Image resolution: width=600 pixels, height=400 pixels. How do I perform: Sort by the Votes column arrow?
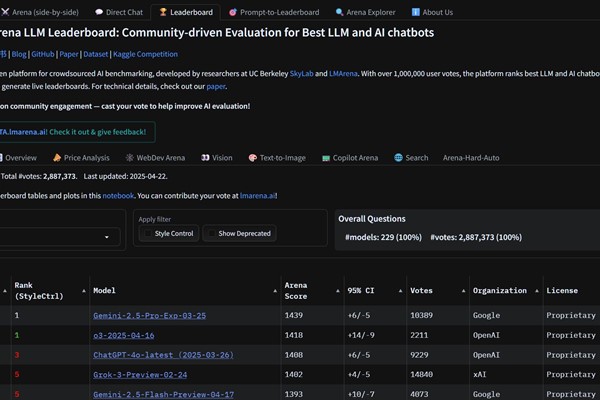(463, 291)
